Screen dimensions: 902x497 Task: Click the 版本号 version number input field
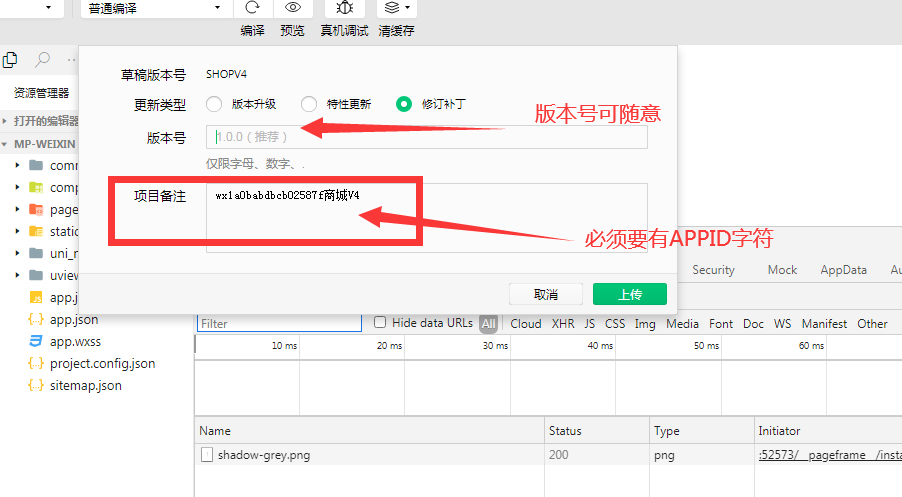pyautogui.click(x=427, y=137)
